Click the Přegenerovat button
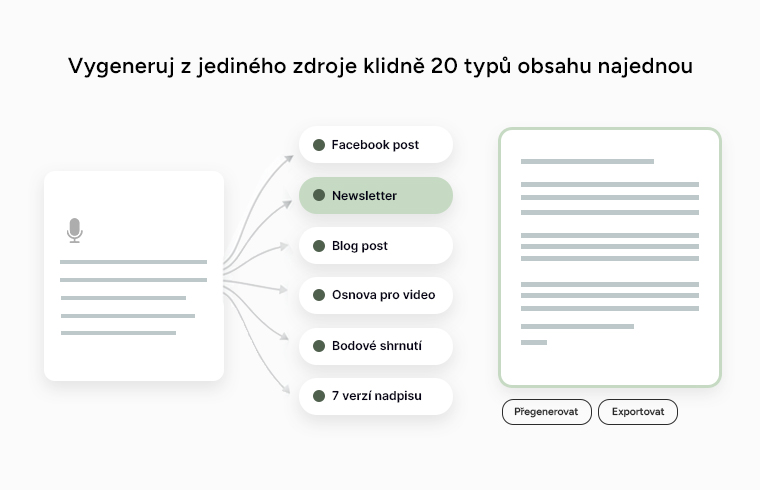The width and height of the screenshot is (760, 490). pyautogui.click(x=546, y=412)
